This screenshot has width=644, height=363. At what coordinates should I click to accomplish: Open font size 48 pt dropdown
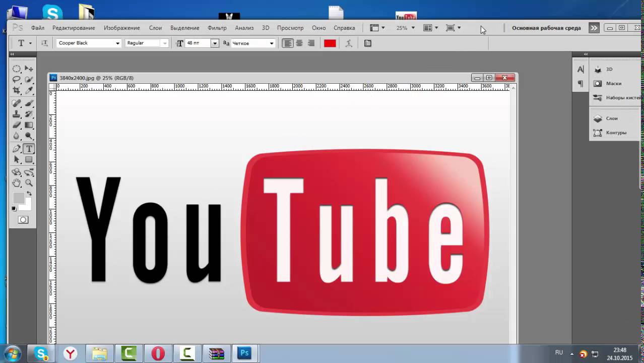pyautogui.click(x=215, y=43)
